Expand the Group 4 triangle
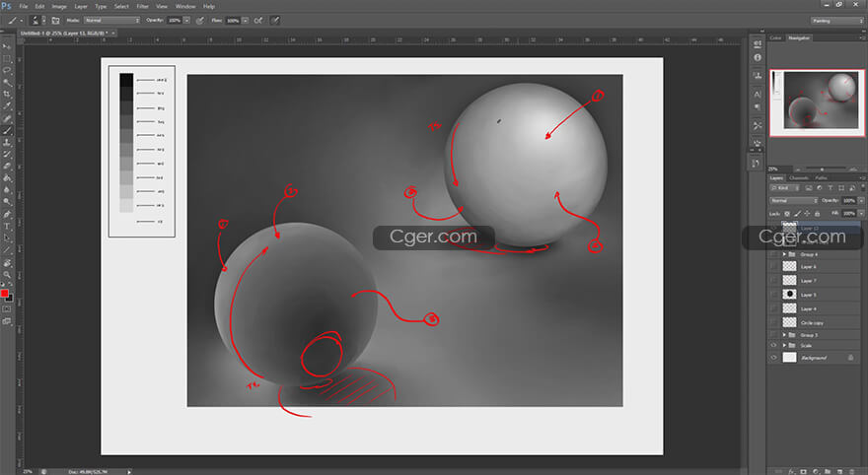This screenshot has height=475, width=868. (784, 254)
